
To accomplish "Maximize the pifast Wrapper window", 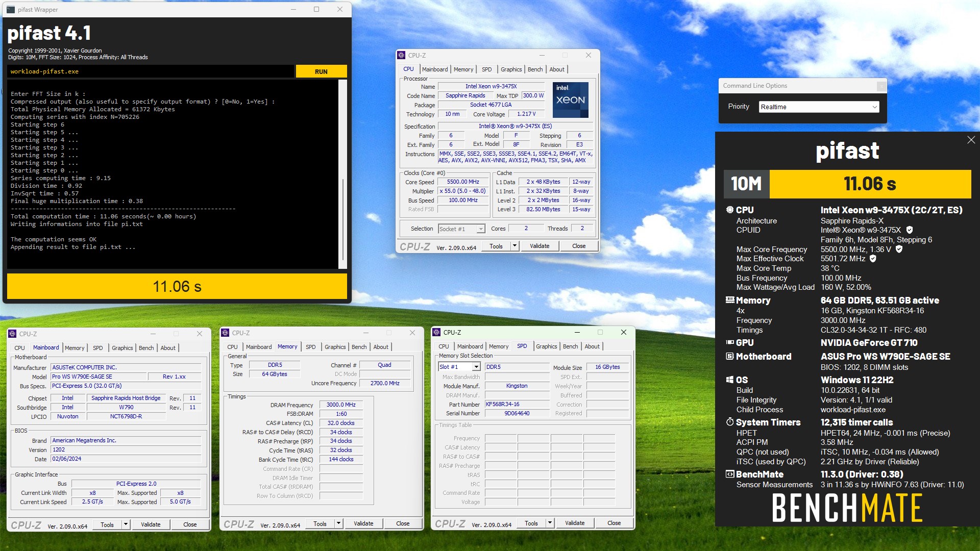I will pyautogui.click(x=316, y=9).
